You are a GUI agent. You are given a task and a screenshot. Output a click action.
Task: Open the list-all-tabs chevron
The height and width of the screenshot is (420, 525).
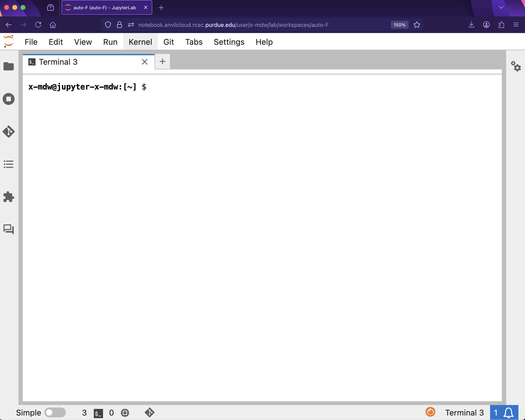[501, 7]
